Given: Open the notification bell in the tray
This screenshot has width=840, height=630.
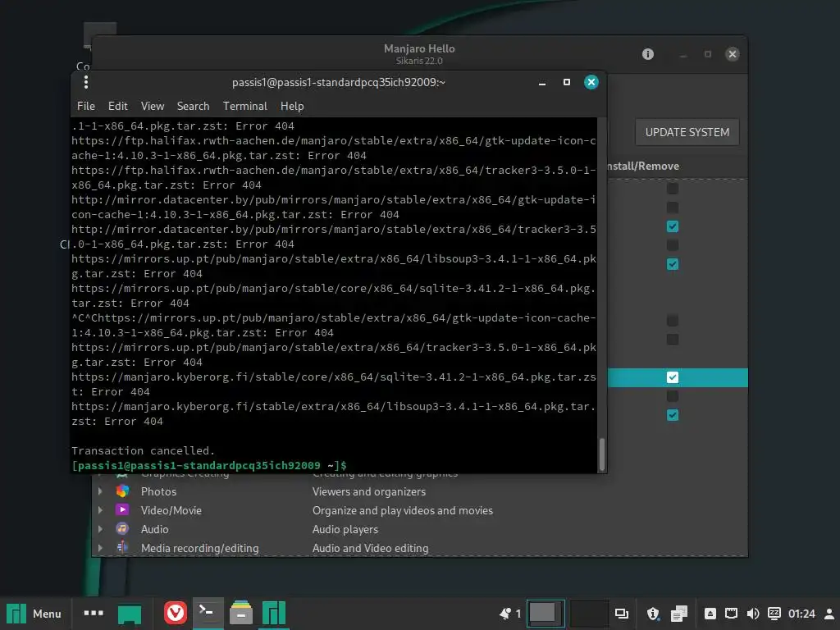Looking at the screenshot, I should (x=505, y=614).
